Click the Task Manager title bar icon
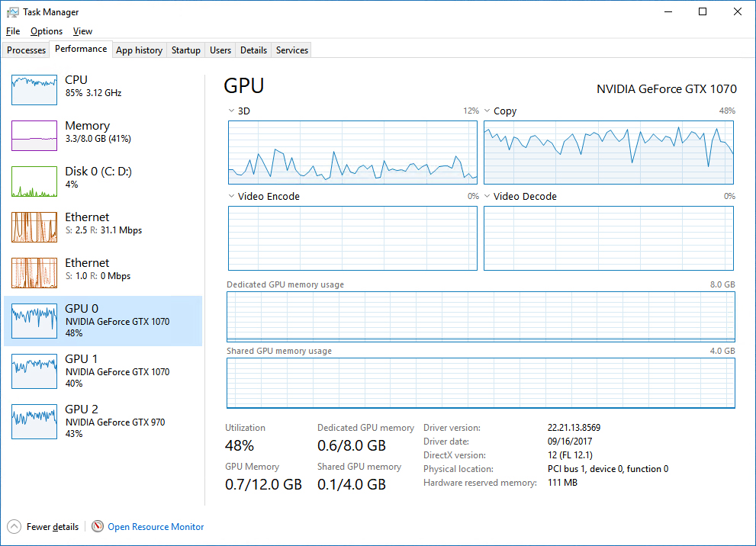Screen dimensions: 756x546 12,12
